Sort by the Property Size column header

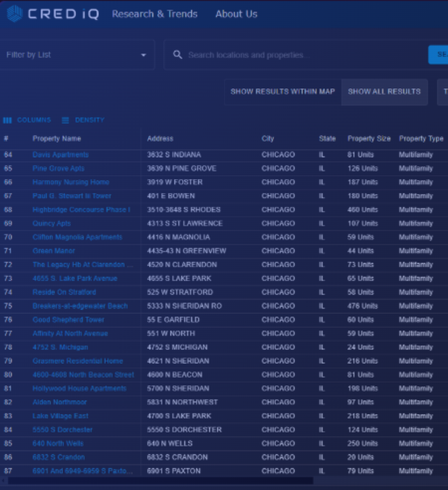369,139
